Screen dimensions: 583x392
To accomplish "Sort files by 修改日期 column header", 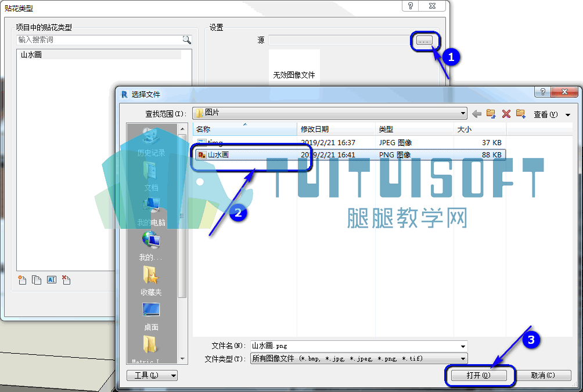I will [x=336, y=129].
